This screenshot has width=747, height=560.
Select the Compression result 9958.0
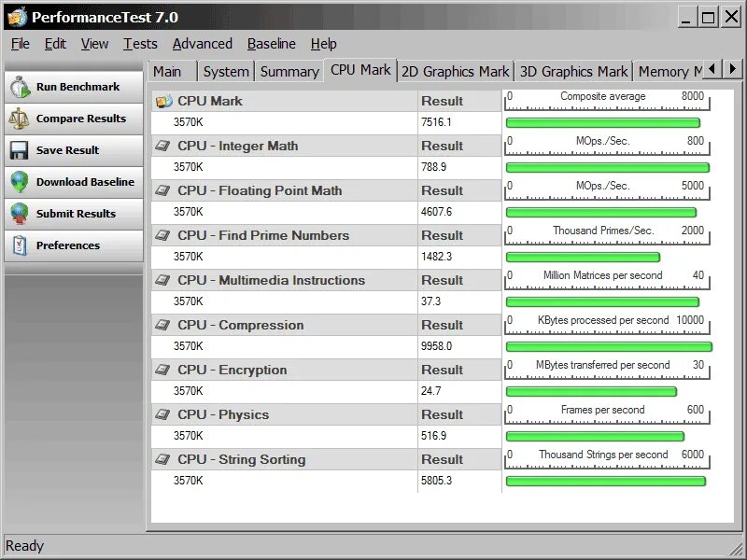pyautogui.click(x=436, y=346)
